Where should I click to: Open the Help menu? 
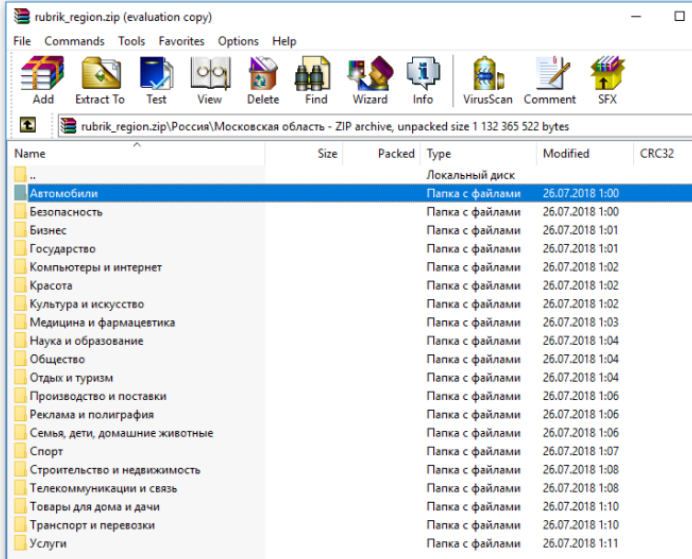[x=284, y=41]
